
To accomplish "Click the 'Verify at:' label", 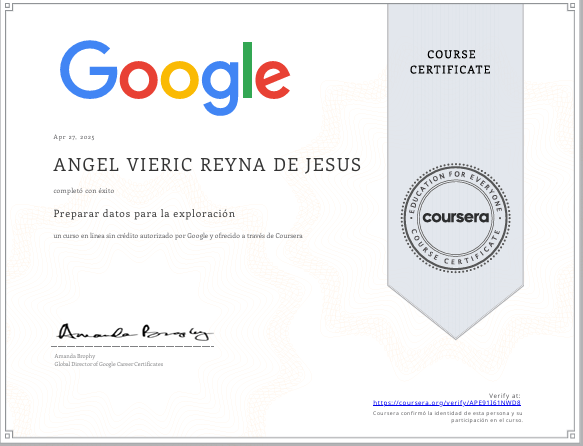I will pos(505,396).
